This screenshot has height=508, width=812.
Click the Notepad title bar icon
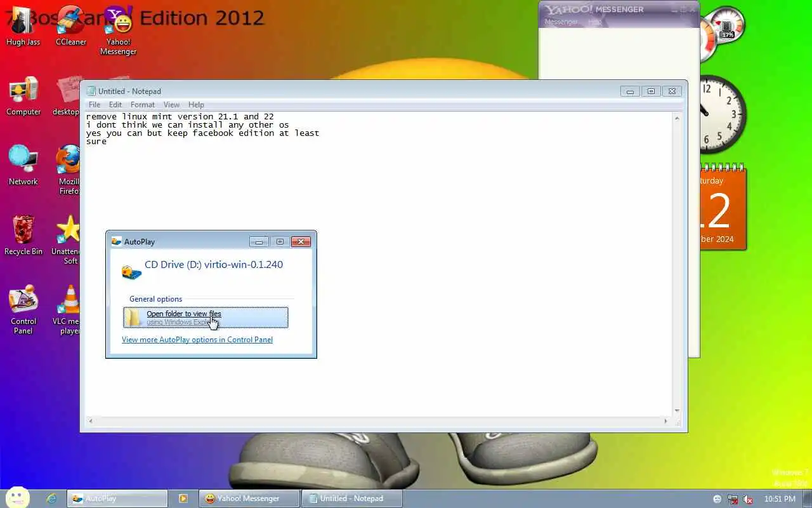click(91, 91)
